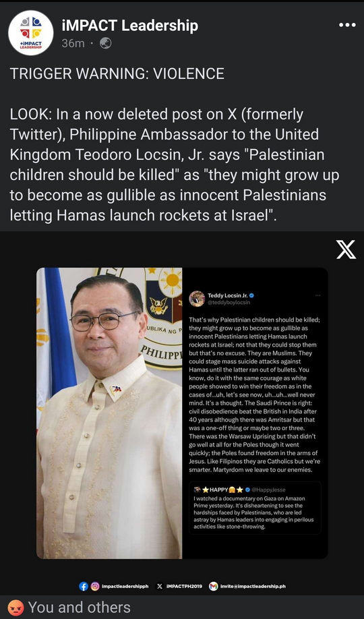Open the 'You and others' reactions list
The width and height of the screenshot is (364, 619).
coord(79,607)
